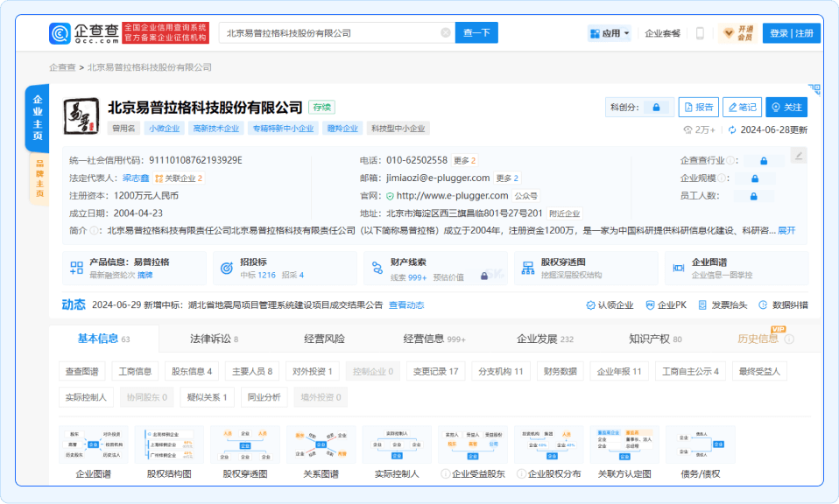
Task: Select the 品牌主页 side tab
Action: coord(39,178)
